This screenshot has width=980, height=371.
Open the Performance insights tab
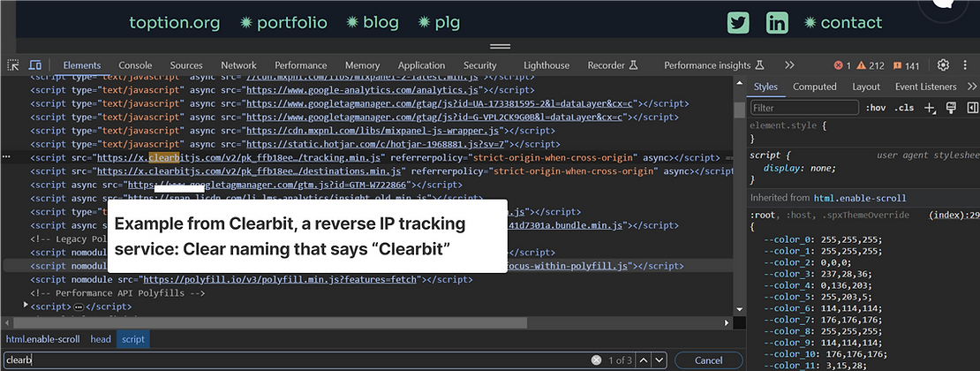click(713, 65)
